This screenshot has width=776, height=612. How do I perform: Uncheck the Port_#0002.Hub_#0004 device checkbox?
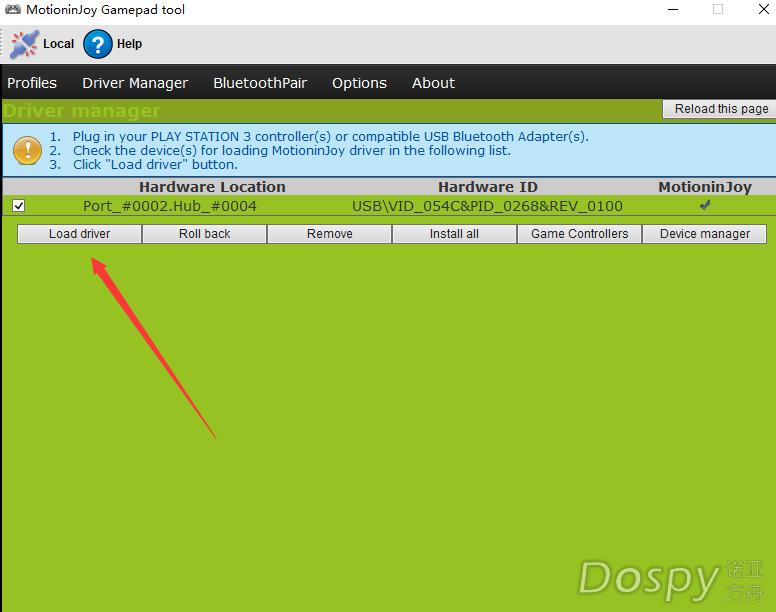[x=19, y=205]
